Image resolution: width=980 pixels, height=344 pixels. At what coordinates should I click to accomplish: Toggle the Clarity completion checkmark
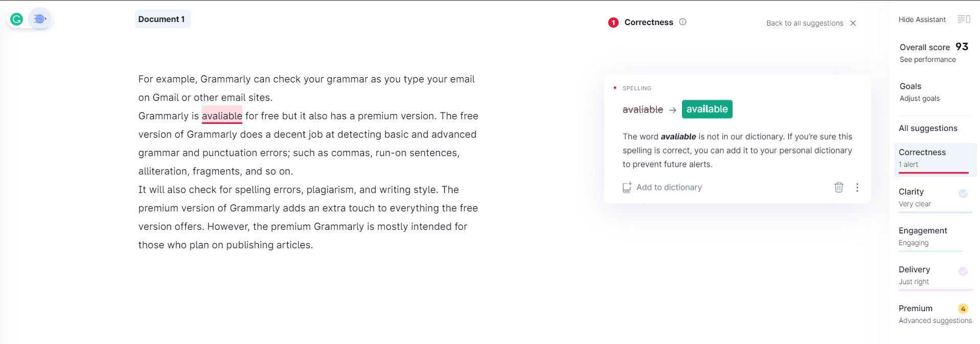(x=964, y=193)
